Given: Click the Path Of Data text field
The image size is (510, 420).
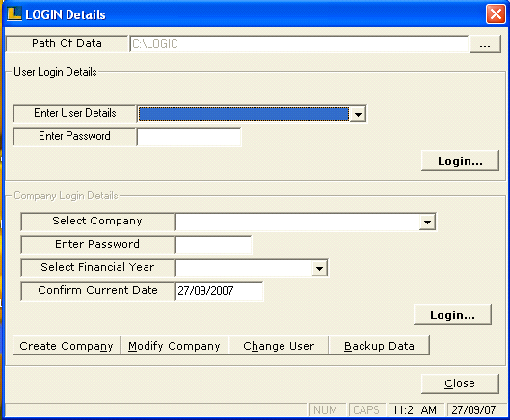Looking at the screenshot, I should click(x=299, y=44).
